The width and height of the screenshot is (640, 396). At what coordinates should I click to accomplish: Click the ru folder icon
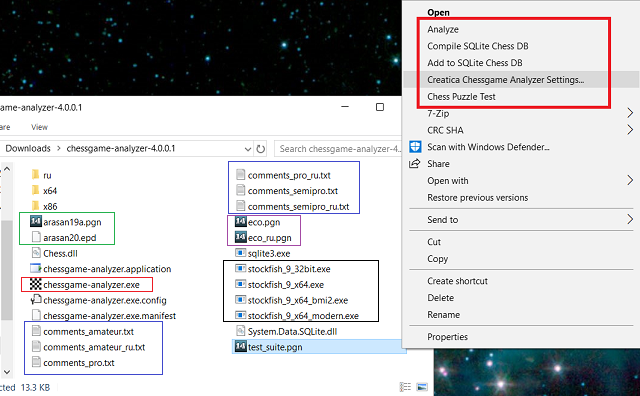click(x=36, y=175)
